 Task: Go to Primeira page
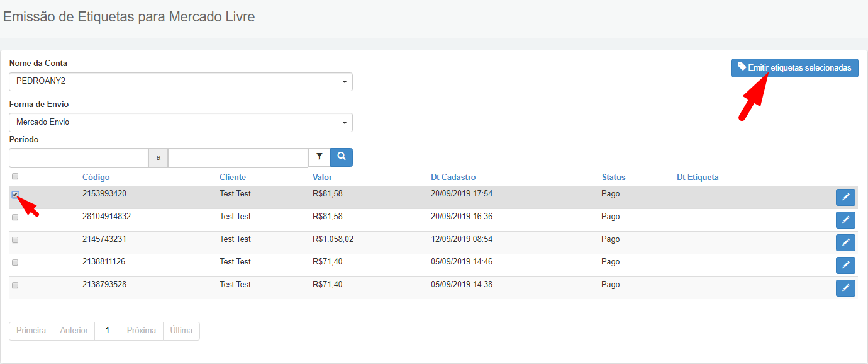[31, 331]
